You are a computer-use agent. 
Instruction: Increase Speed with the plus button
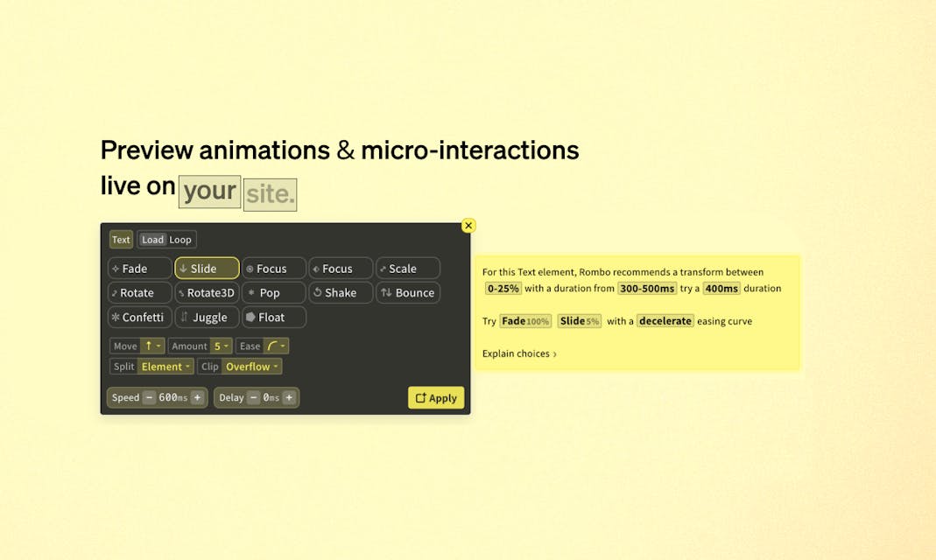tap(197, 398)
